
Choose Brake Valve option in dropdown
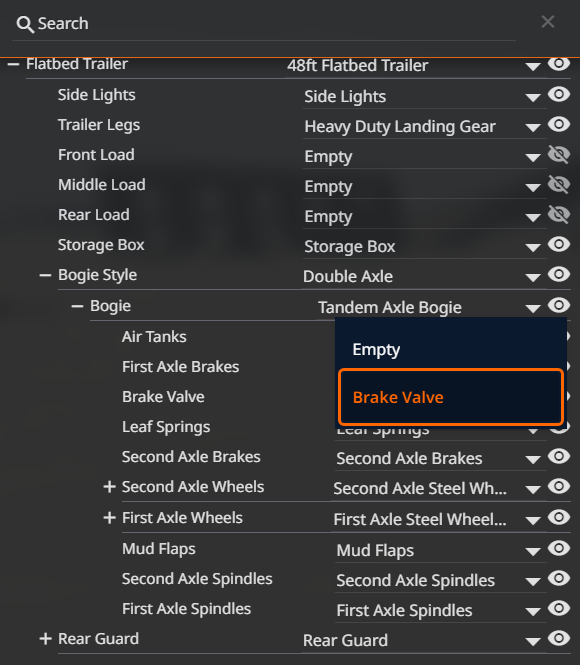click(451, 397)
